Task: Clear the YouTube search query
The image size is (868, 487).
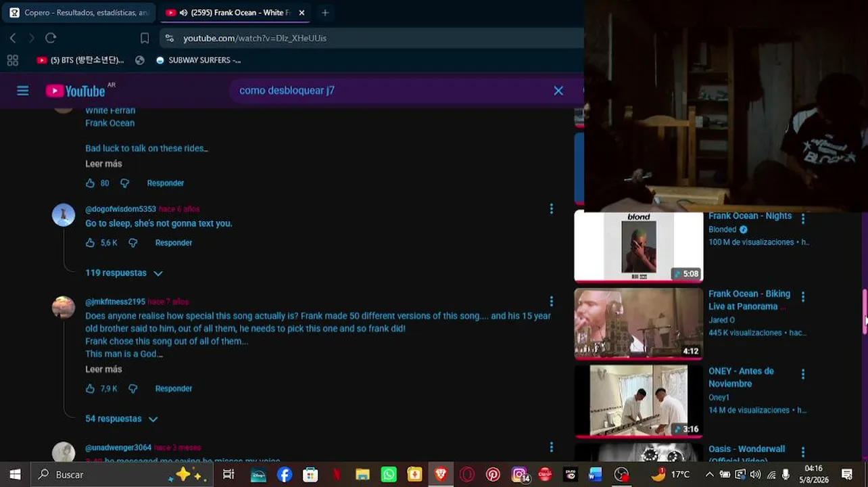Action: [x=558, y=91]
